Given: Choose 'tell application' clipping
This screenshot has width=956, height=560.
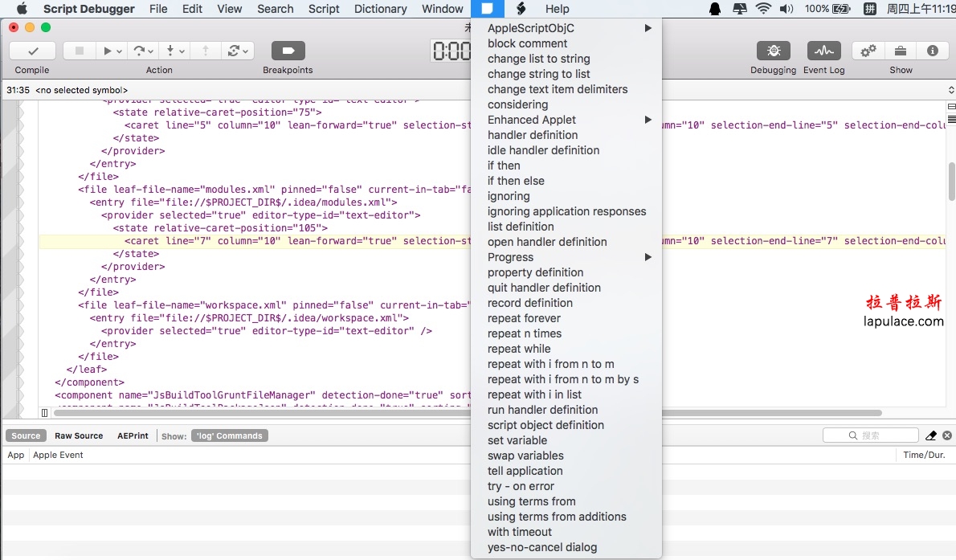Looking at the screenshot, I should (566, 470).
